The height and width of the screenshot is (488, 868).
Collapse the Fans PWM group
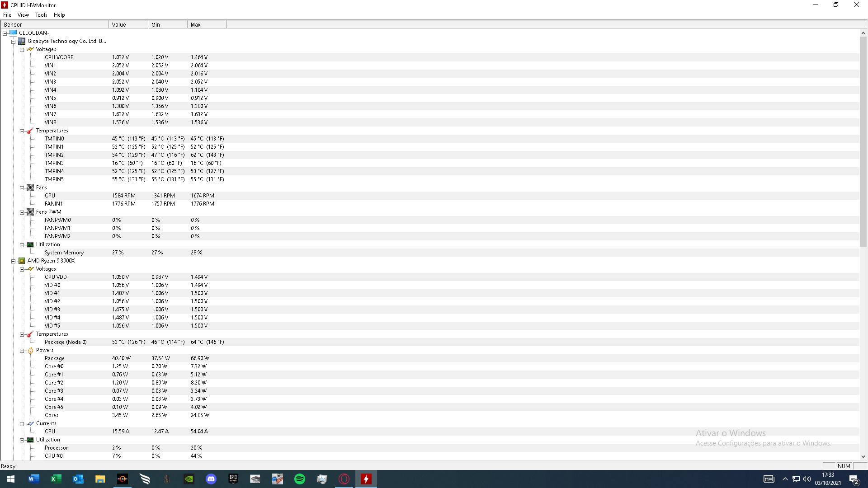click(x=22, y=212)
